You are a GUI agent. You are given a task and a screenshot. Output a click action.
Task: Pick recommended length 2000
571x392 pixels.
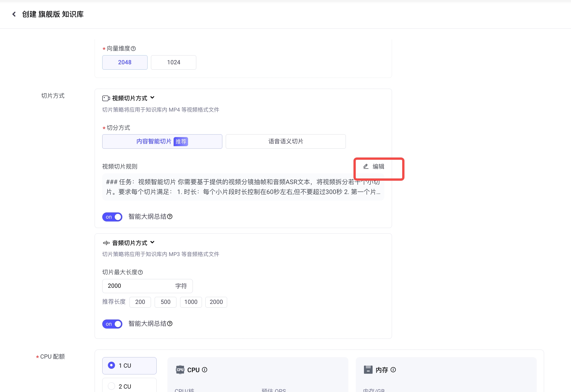pos(216,302)
